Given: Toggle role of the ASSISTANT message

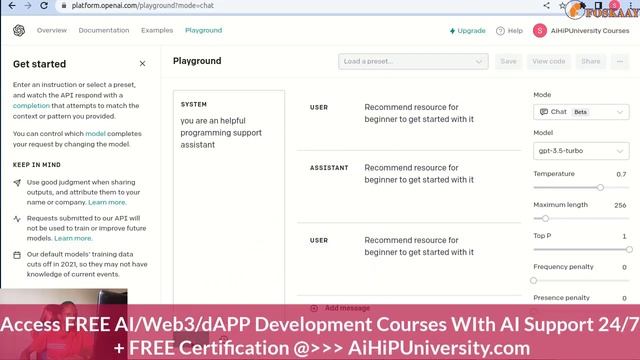Looking at the screenshot, I should pos(329,168).
